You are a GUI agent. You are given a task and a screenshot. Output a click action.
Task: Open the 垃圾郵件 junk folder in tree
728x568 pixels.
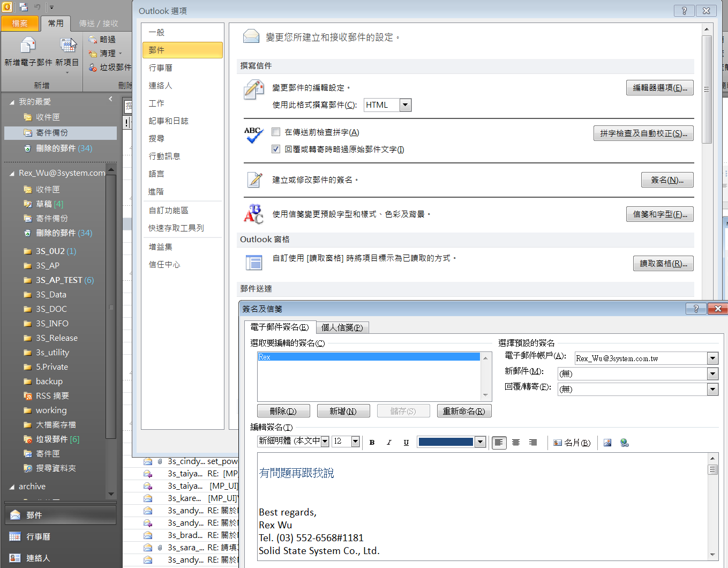pos(52,439)
